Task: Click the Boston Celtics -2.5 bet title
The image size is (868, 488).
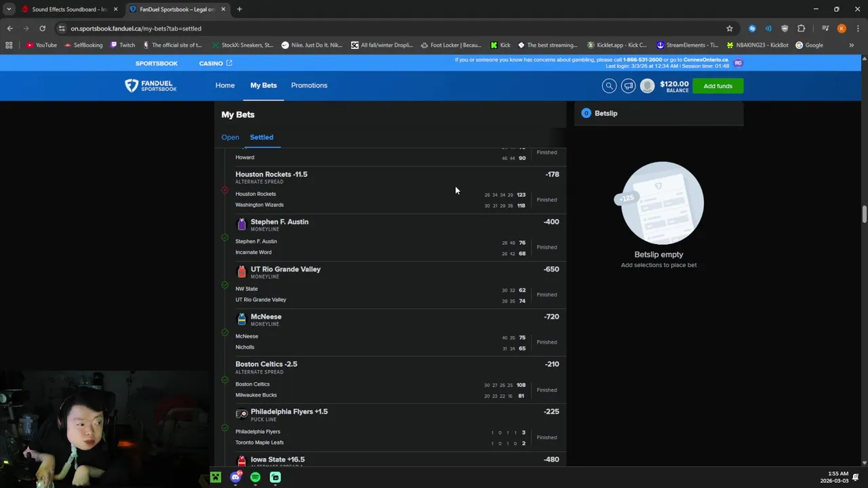Action: point(267,364)
